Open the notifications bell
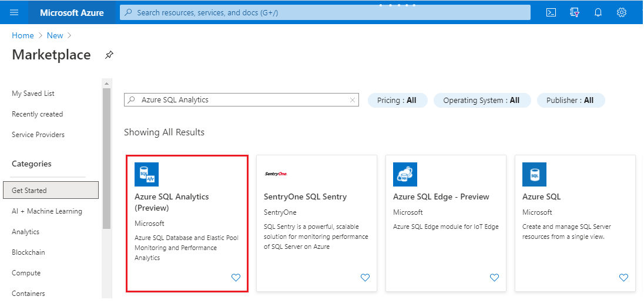Screen dimensions: 644x303 click(598, 12)
